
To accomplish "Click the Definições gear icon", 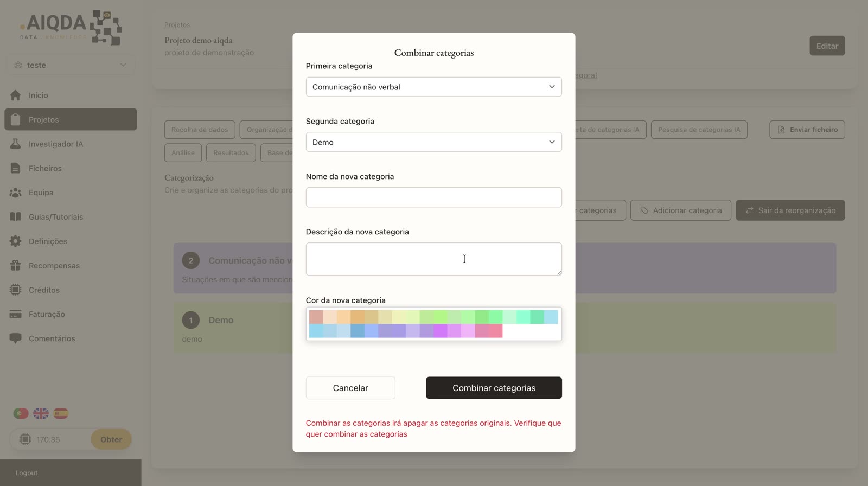I will click(15, 241).
